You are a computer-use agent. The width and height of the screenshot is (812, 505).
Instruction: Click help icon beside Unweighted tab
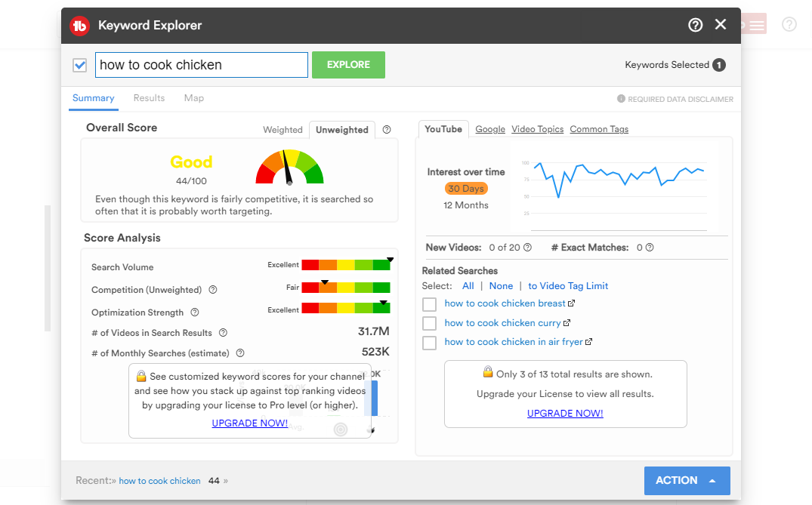[387, 130]
